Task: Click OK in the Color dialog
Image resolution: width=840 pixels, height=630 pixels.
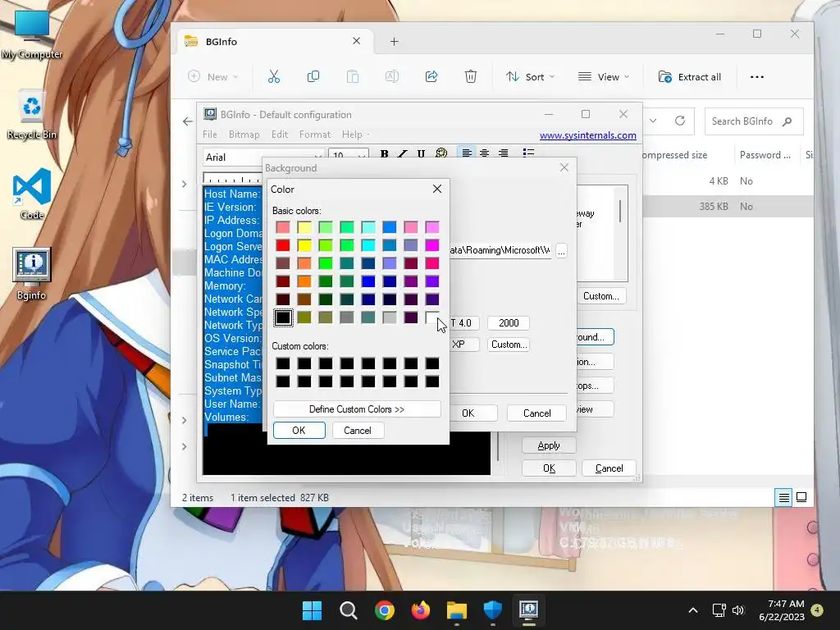Action: point(299,430)
